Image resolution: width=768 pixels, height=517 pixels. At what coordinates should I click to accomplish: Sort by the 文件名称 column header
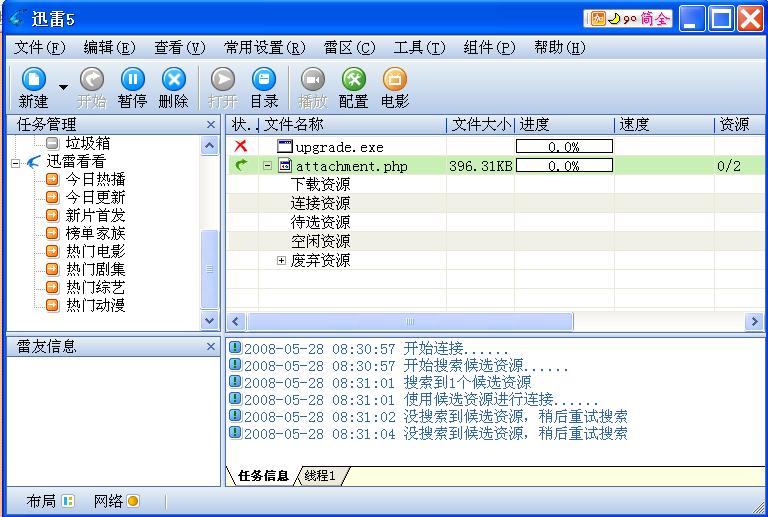click(352, 125)
